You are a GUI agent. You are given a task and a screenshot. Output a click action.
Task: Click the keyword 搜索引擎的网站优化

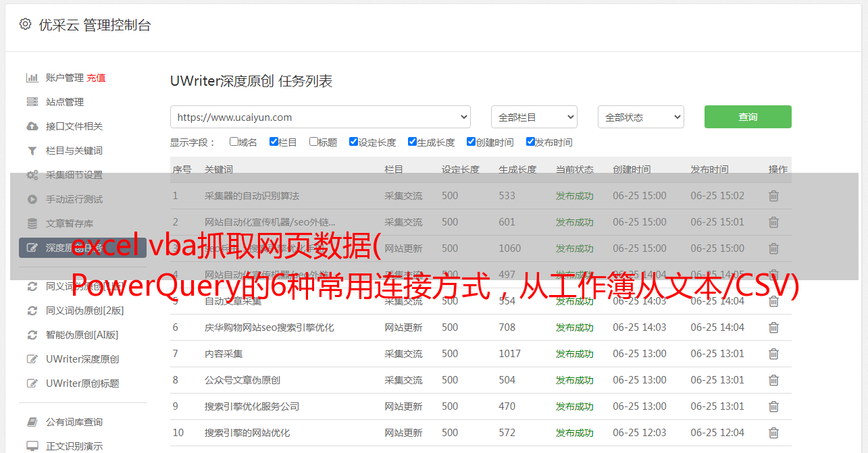(247, 433)
